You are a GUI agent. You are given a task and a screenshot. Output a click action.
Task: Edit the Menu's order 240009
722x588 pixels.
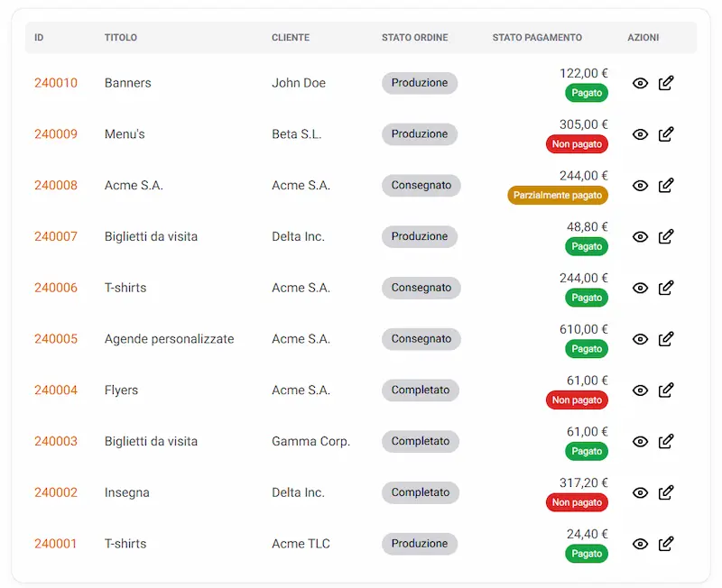click(x=666, y=134)
